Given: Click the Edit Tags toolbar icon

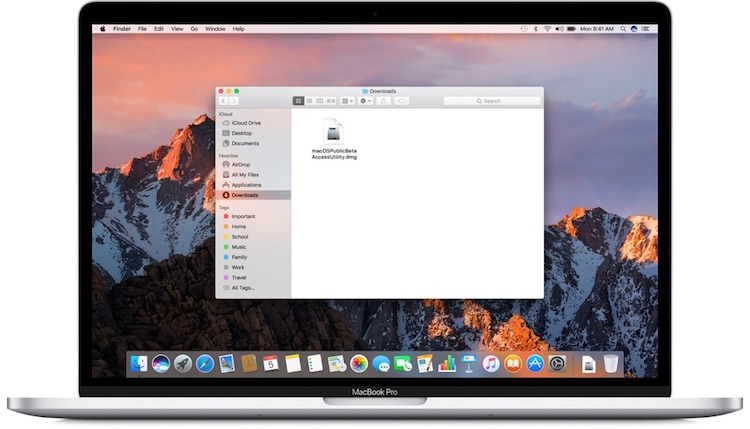Looking at the screenshot, I should [x=402, y=101].
